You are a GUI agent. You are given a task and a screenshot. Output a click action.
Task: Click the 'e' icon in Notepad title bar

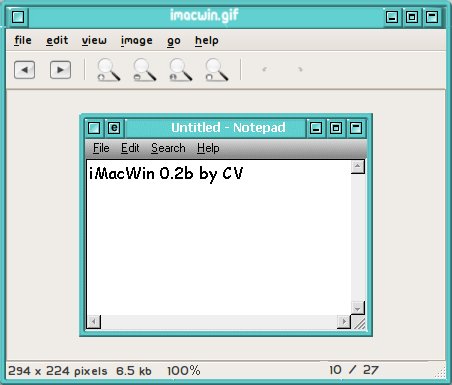[x=114, y=128]
